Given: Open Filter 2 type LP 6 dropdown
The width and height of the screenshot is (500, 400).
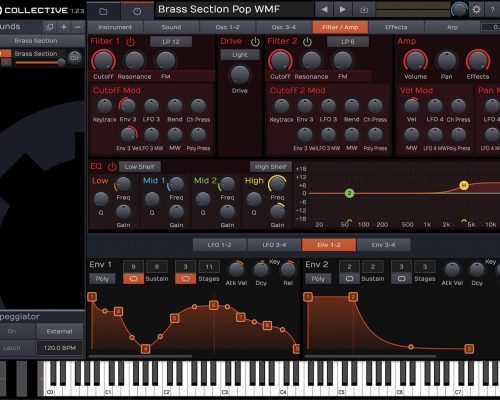Looking at the screenshot, I should (x=348, y=42).
